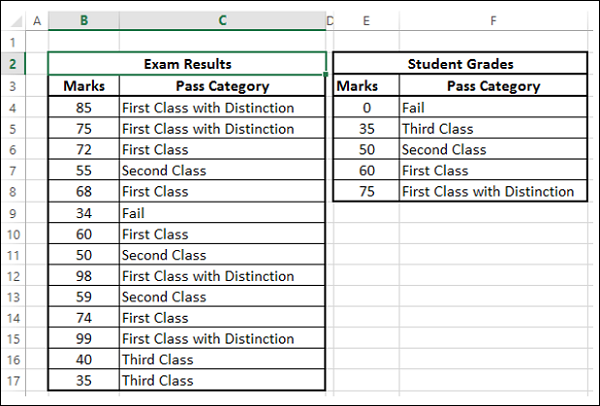Viewport: 600px width, 406px height.
Task: Select column B header
Action: click(x=84, y=21)
